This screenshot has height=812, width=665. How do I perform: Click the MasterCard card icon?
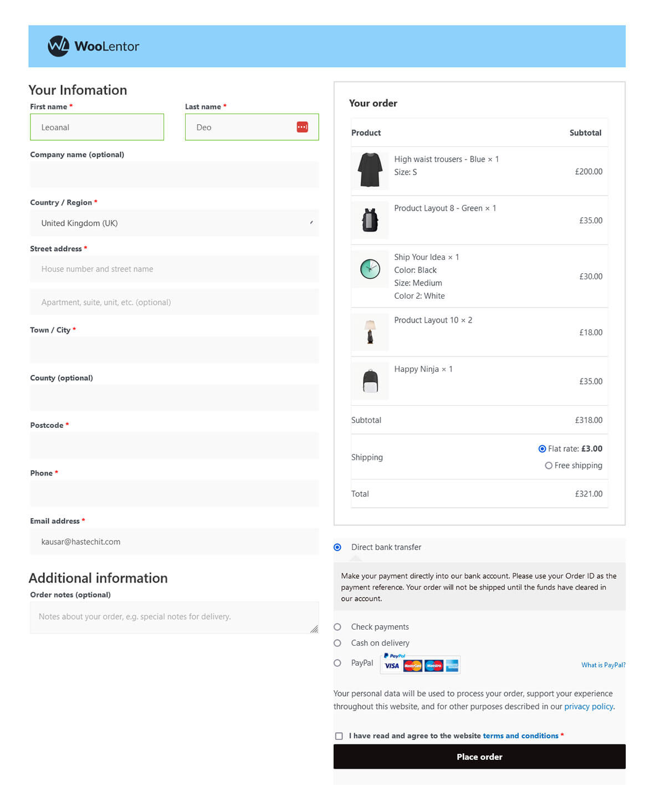click(x=413, y=666)
